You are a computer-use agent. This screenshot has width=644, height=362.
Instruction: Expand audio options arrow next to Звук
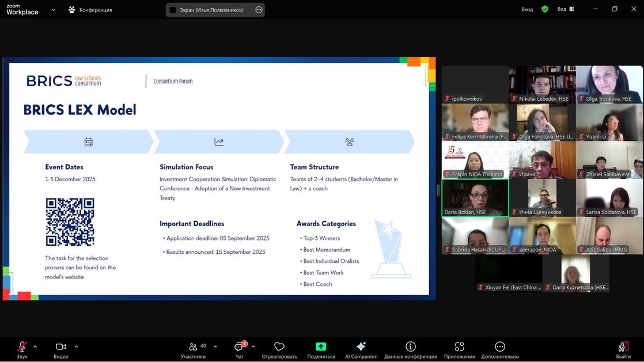pos(35,347)
